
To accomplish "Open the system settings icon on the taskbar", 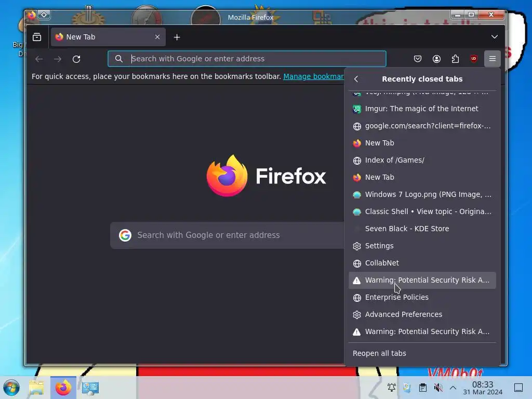I will (x=90, y=388).
